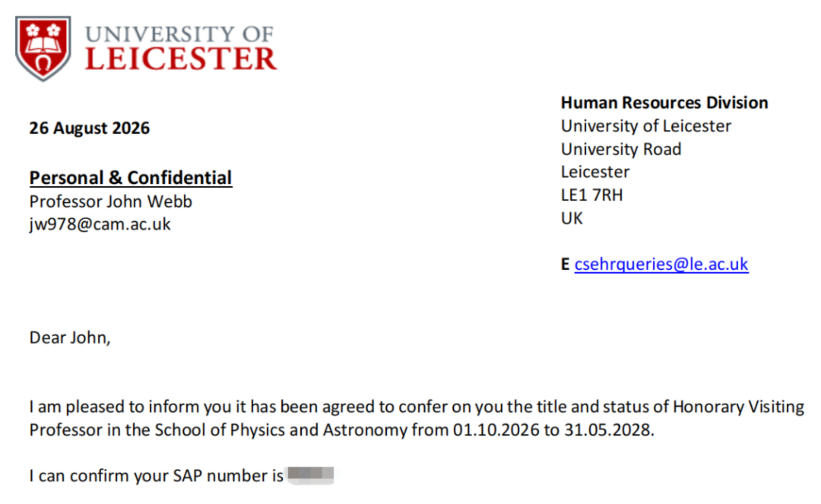Click the I can confirm your SAP sentence
The image size is (821, 504).
coord(156,476)
